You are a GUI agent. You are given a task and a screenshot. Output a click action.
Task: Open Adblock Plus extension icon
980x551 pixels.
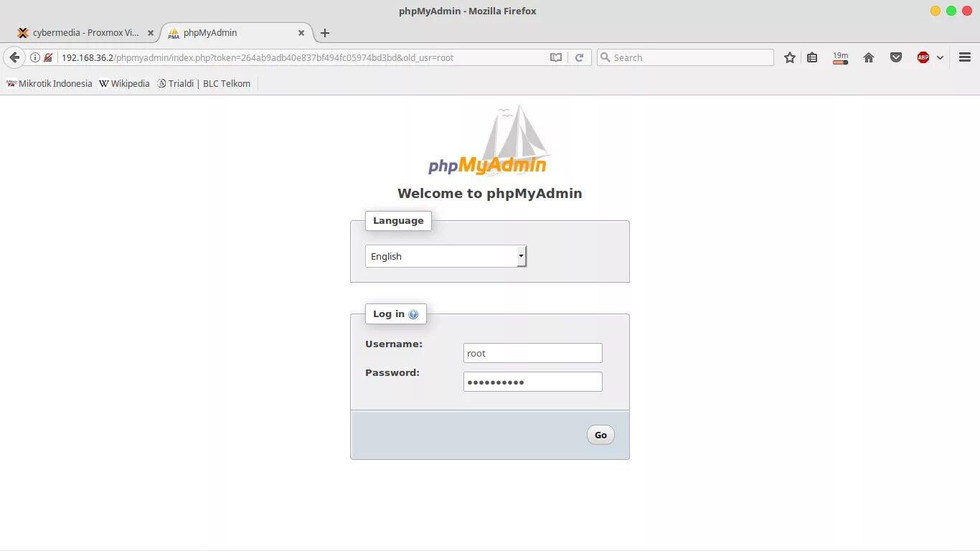(x=923, y=57)
